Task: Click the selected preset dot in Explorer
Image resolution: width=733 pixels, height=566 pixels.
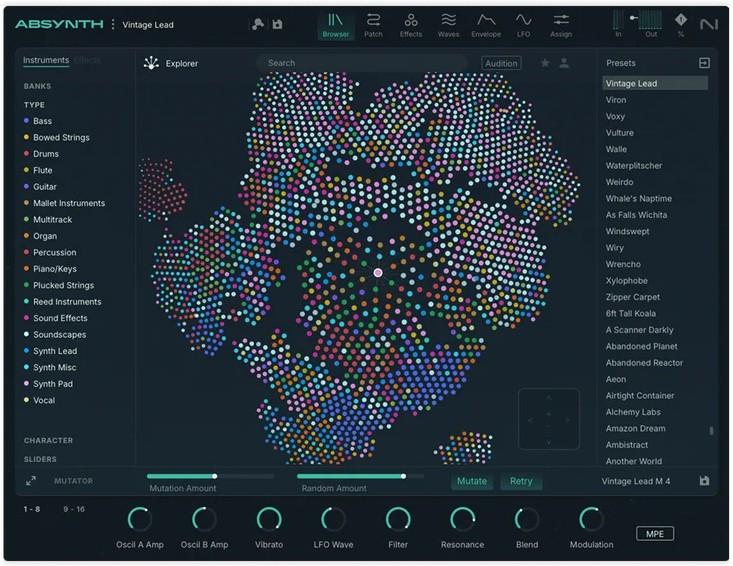Action: click(x=378, y=272)
